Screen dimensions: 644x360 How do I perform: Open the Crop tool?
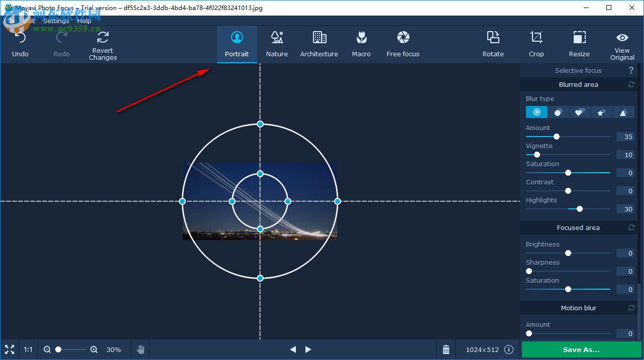click(536, 44)
